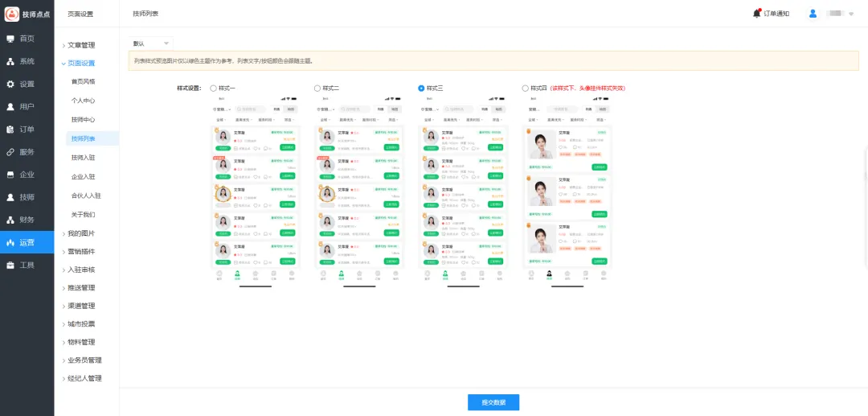The width and height of the screenshot is (868, 416).
Task: Go to the 技师入驻 submenu item
Action: click(x=83, y=158)
